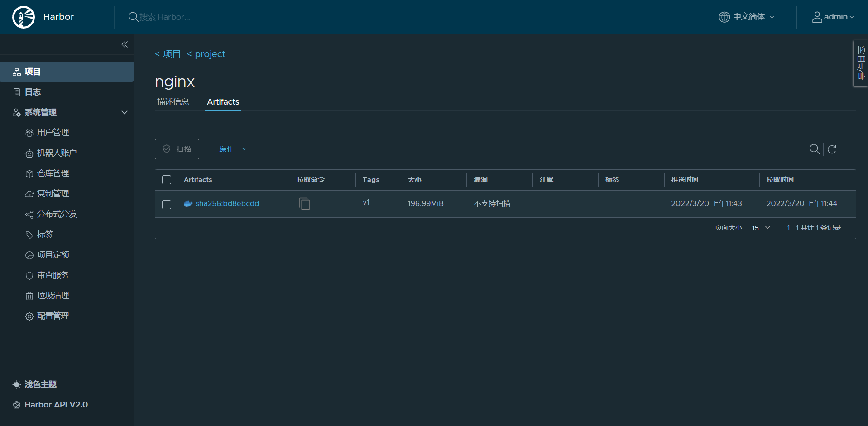Collapse the 系统管理 sidebar section

click(x=124, y=112)
